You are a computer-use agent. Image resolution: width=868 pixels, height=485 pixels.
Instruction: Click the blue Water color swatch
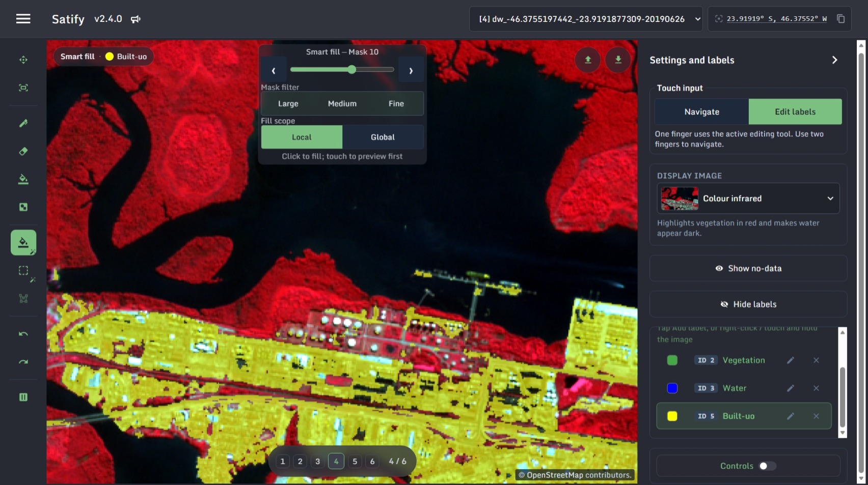[x=672, y=388]
